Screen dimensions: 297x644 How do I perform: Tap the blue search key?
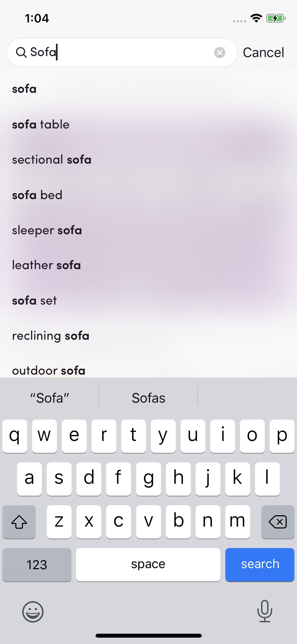(x=260, y=564)
